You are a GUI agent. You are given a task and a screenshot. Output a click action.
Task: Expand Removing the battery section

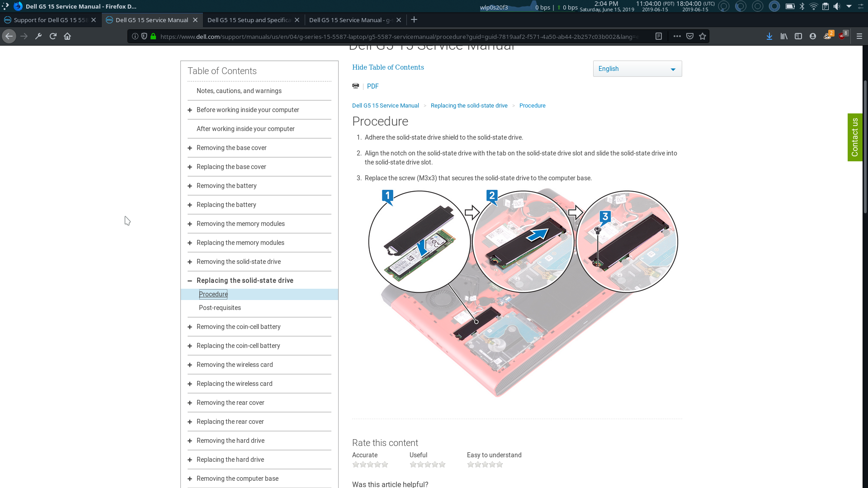(x=190, y=186)
